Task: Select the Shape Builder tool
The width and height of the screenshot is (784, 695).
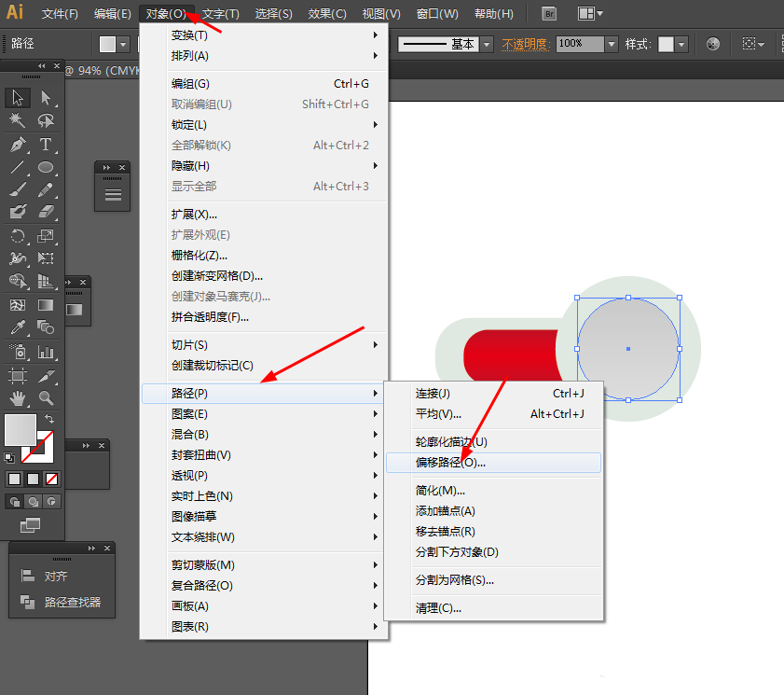Action: [18, 281]
